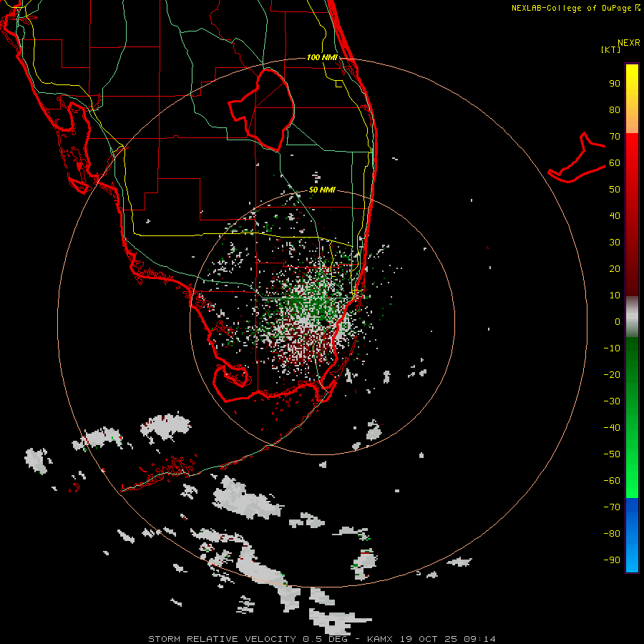Click the 50 NMI range ring label
644x644 pixels.
click(x=322, y=190)
